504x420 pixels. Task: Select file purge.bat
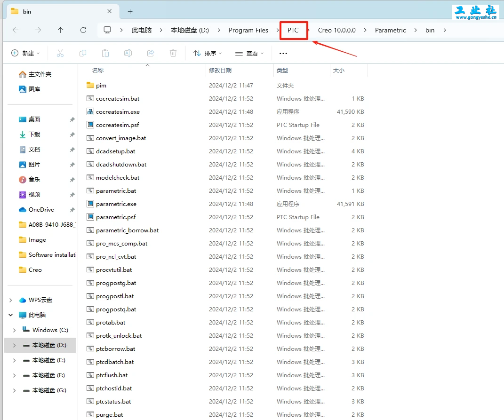(x=109, y=415)
